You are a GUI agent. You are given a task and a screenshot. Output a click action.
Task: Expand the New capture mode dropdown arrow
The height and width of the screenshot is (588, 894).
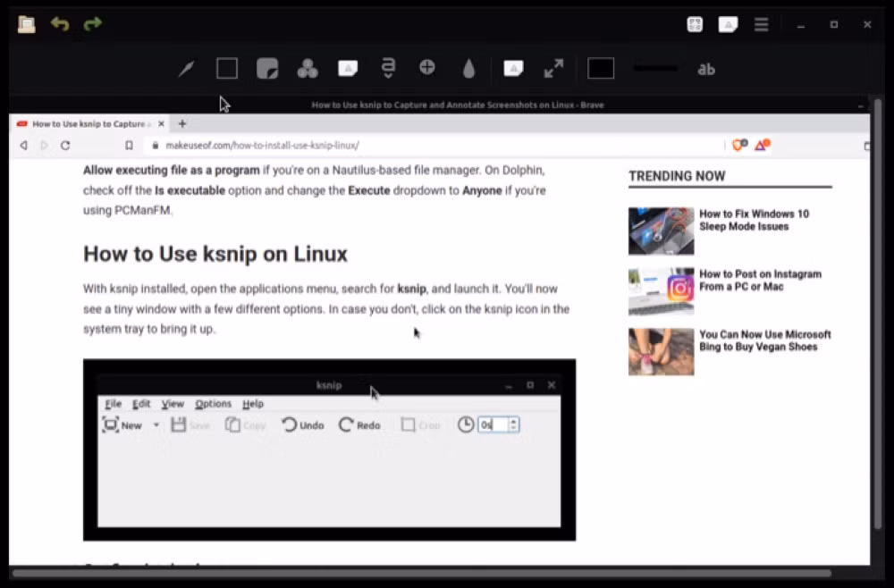point(156,425)
